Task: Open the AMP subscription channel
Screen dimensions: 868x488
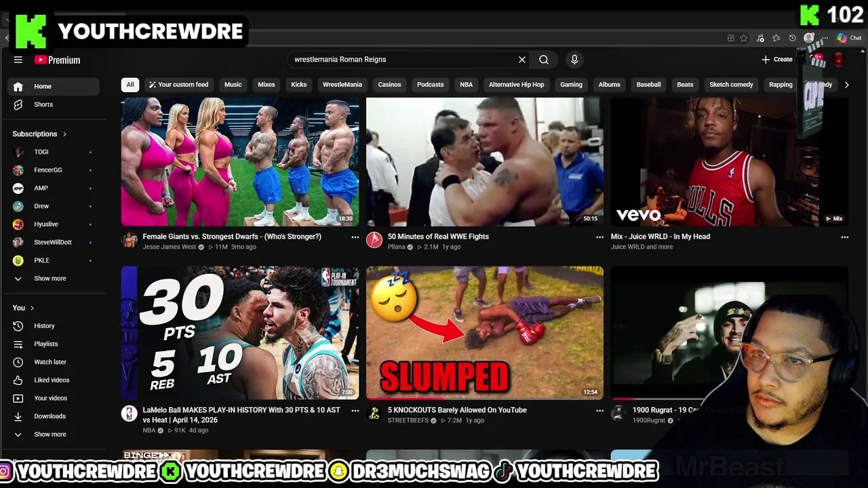Action: 54,188
